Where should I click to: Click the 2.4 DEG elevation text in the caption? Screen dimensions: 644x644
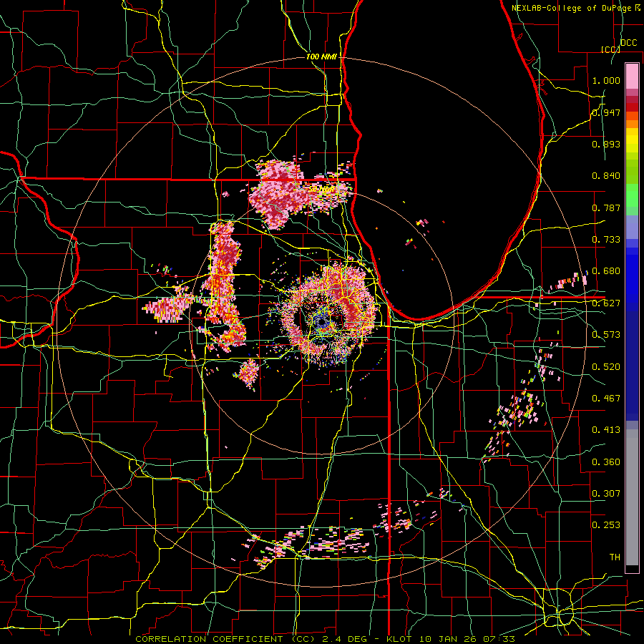343,639
